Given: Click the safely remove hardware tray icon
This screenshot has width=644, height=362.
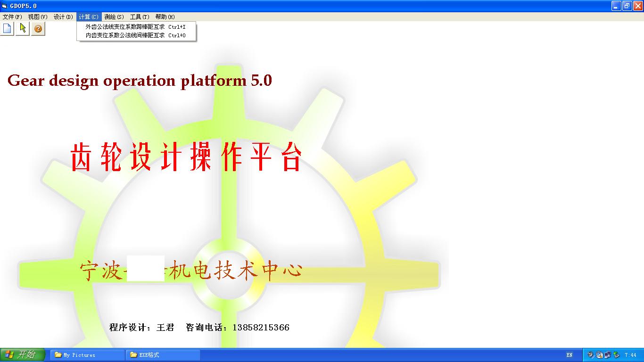Looking at the screenshot, I should [x=616, y=355].
